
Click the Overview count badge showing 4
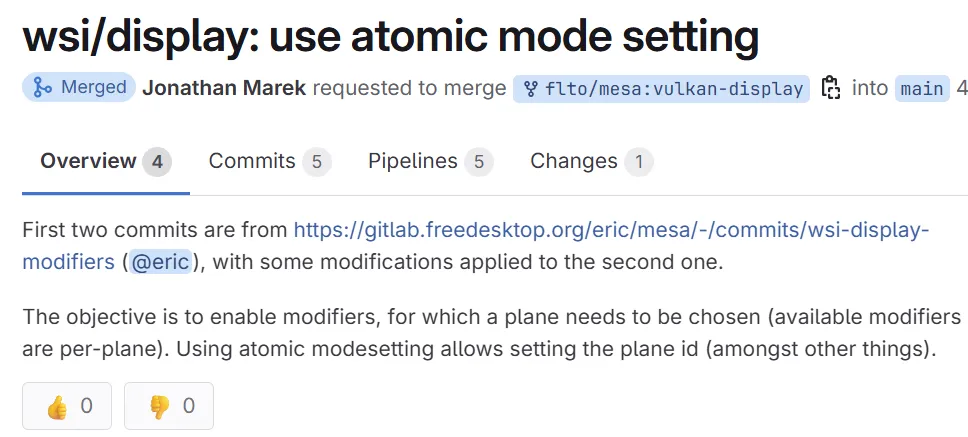(x=157, y=162)
